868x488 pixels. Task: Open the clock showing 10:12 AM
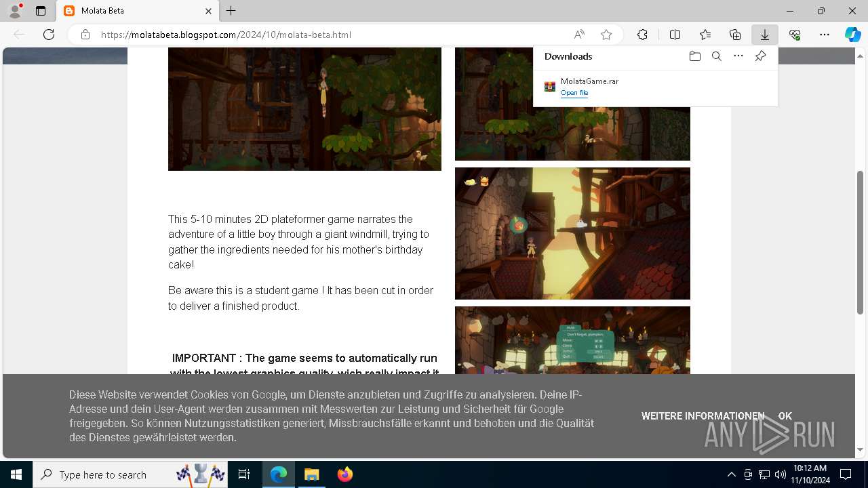tap(810, 474)
